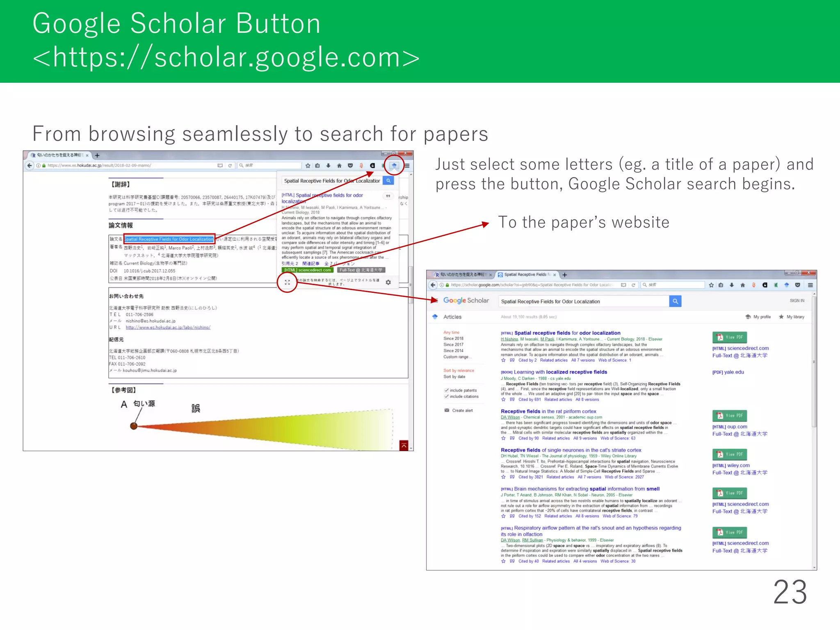Click 'Cited by 691' link

coord(530,399)
